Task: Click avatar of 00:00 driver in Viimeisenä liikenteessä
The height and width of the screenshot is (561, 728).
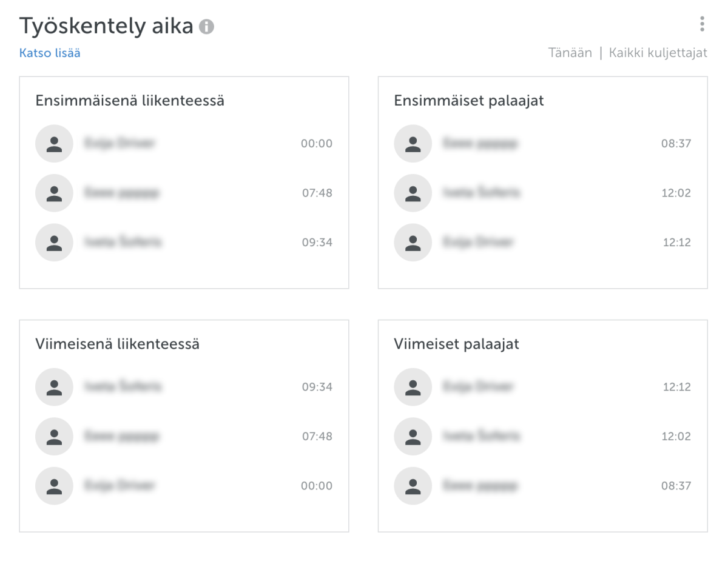Action: (54, 486)
